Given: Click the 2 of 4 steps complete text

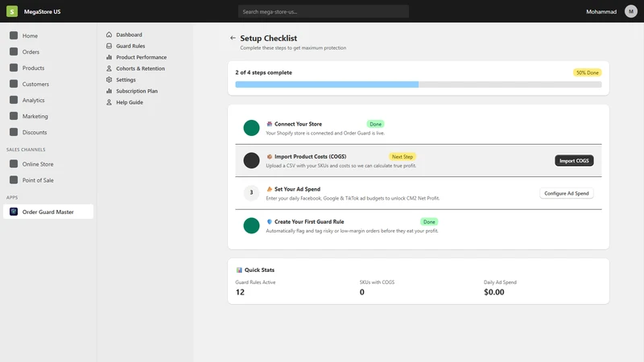Looking at the screenshot, I should [x=264, y=72].
